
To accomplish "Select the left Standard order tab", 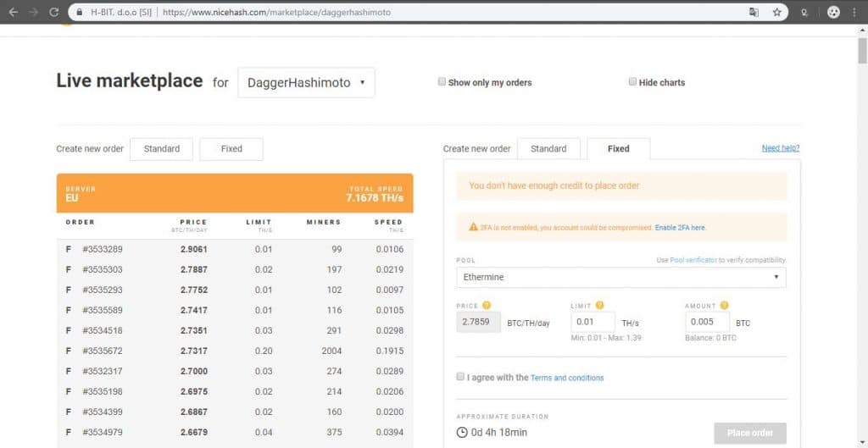I will 162,149.
